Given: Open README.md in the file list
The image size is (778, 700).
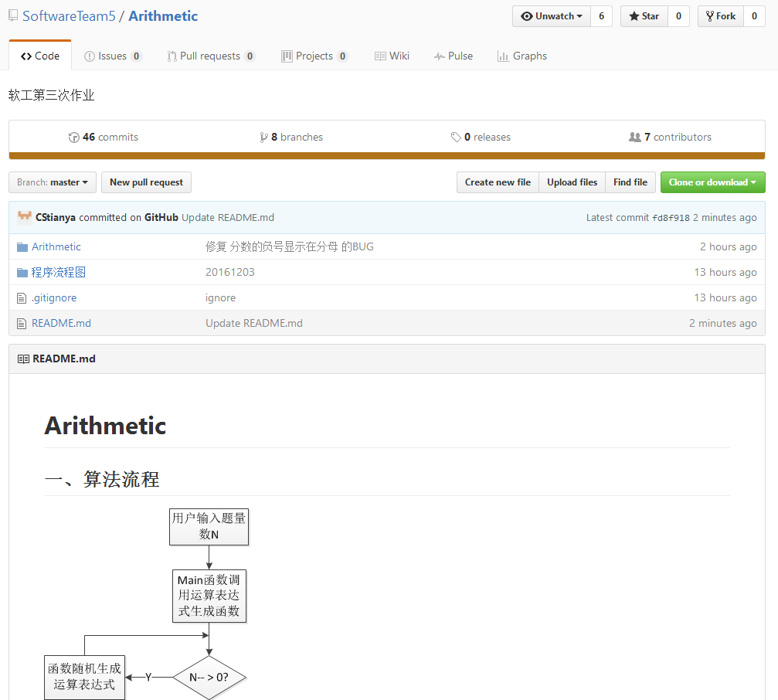Looking at the screenshot, I should pyautogui.click(x=61, y=323).
